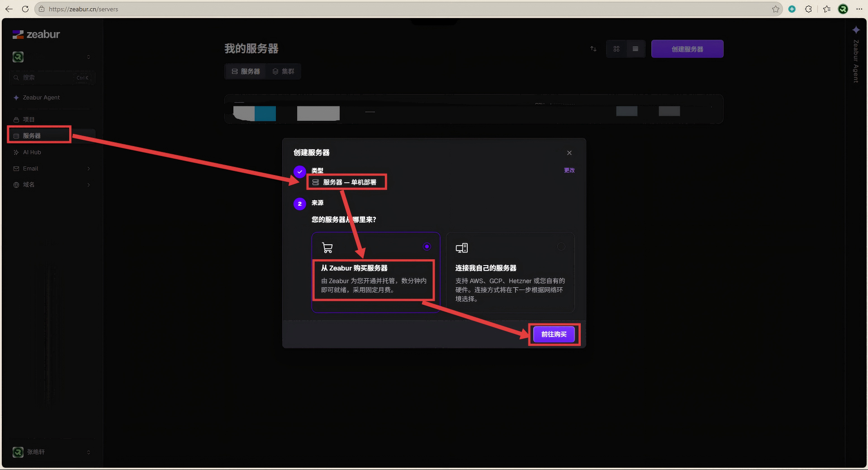The height and width of the screenshot is (470, 868).
Task: Click the 创建服务器 button
Action: [687, 49]
